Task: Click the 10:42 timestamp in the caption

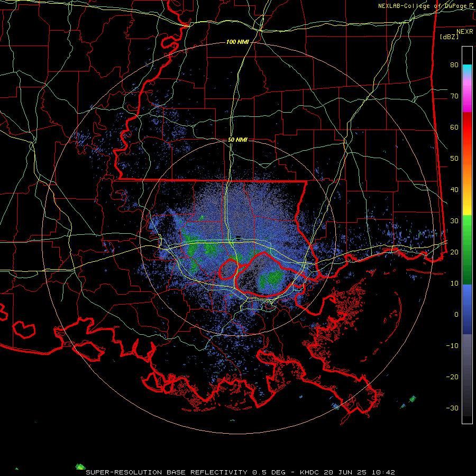Action: [384, 472]
